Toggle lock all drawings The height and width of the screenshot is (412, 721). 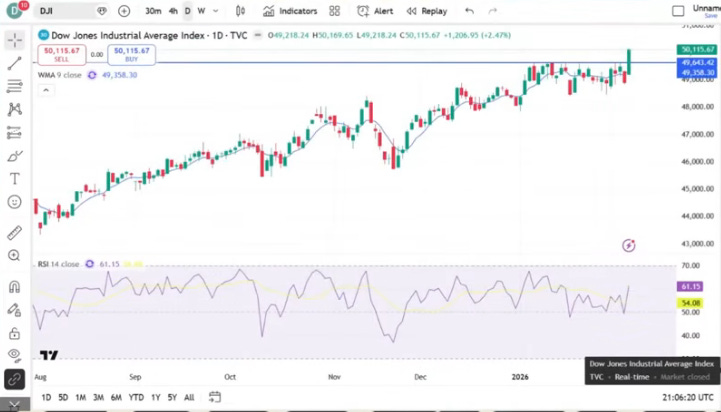pos(14,333)
